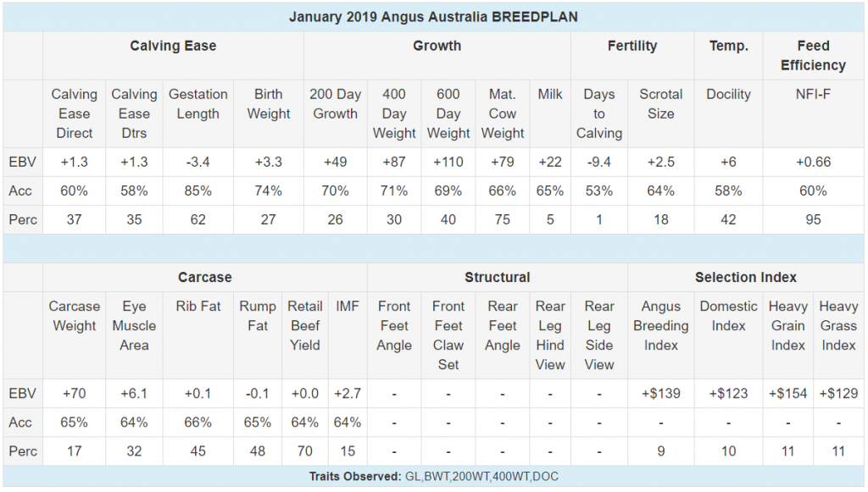
Task: Select the Scrotal Size EBV "+2.5"
Action: click(x=661, y=162)
